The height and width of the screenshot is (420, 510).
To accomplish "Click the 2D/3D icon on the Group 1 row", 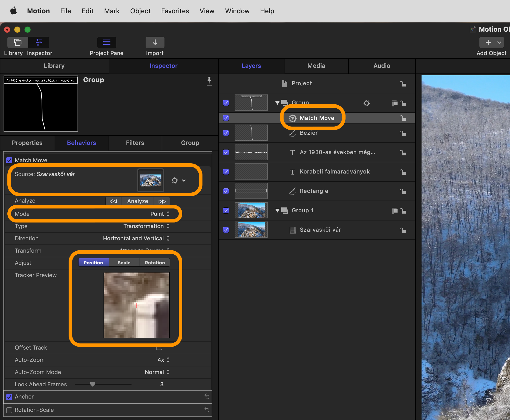I will point(394,211).
